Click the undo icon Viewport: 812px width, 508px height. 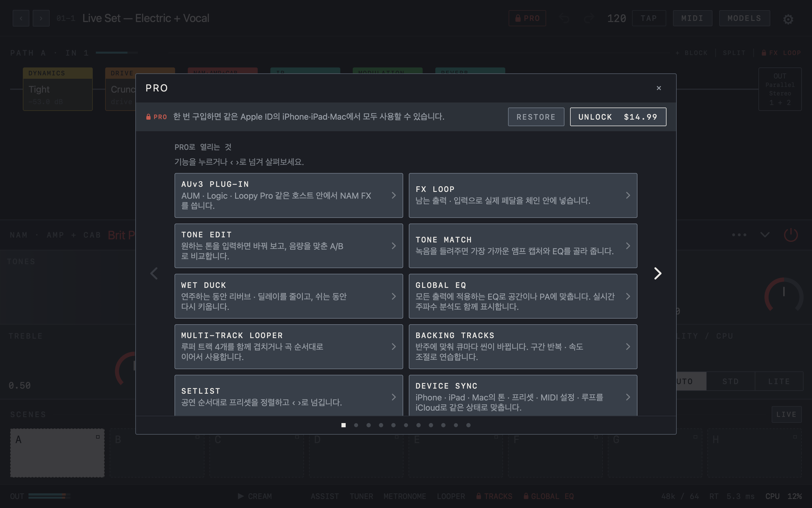click(565, 18)
